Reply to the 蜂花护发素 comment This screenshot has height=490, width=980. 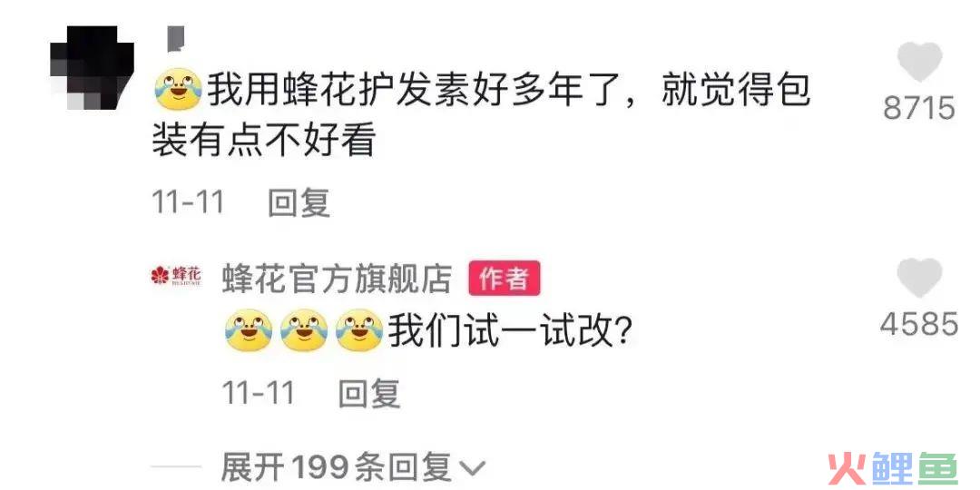point(299,202)
